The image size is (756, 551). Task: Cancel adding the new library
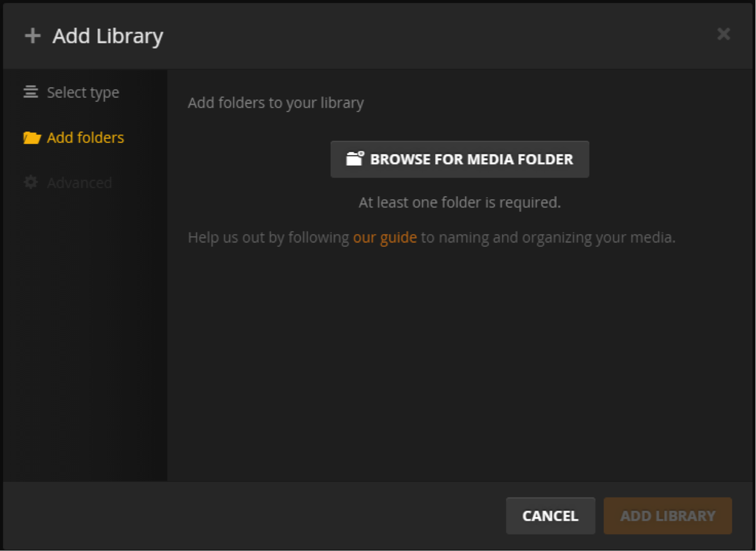pos(550,515)
